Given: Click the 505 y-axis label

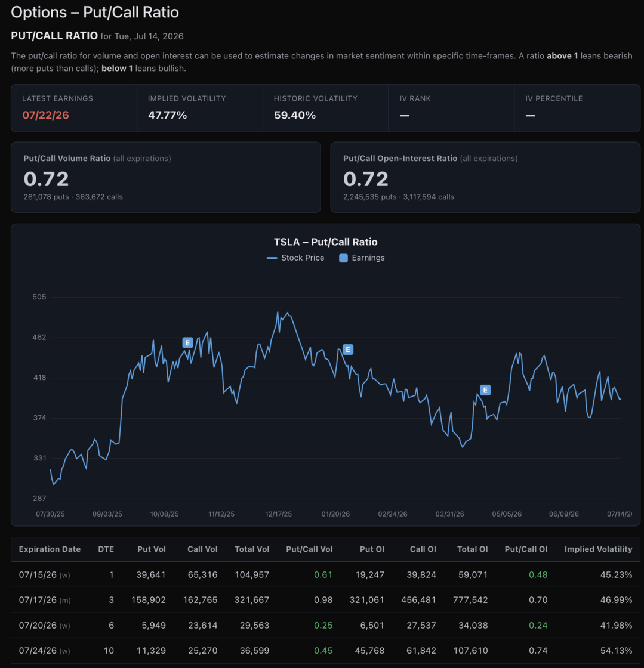Looking at the screenshot, I should click(x=39, y=297).
